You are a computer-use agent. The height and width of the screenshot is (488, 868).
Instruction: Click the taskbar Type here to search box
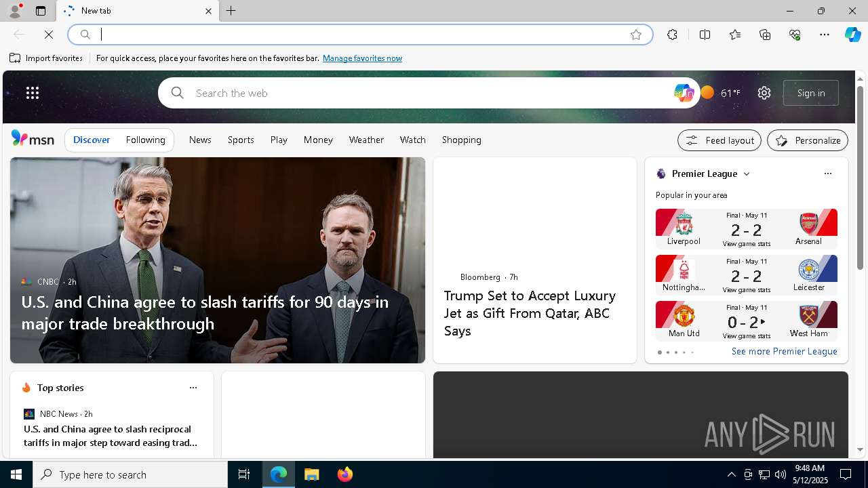click(130, 474)
